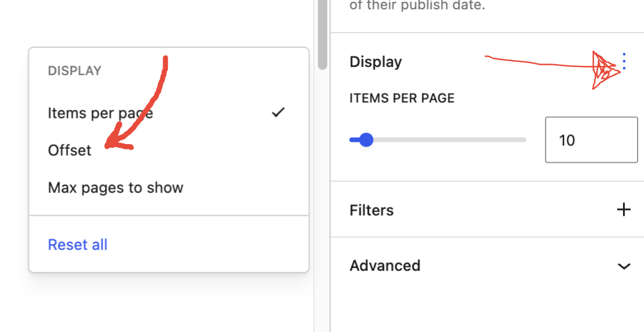Screen dimensions: 644x332
Task: Expand the Advanced panel chevron
Action: 624,266
